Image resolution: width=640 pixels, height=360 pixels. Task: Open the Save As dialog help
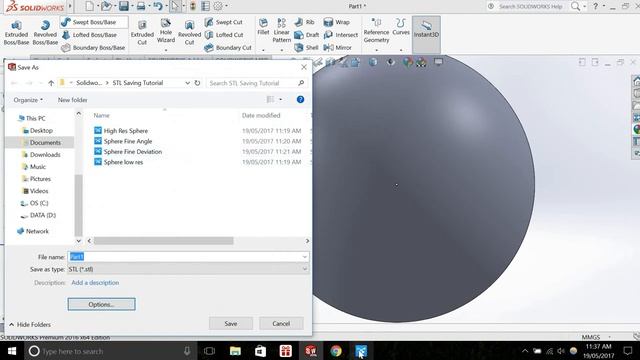tap(300, 100)
